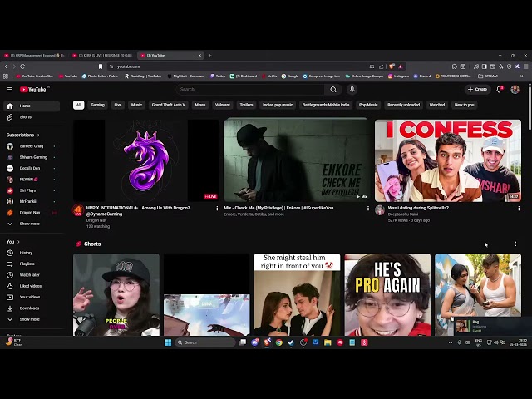
Task: Open Shivam Gaming subscription channel
Action: click(x=32, y=157)
